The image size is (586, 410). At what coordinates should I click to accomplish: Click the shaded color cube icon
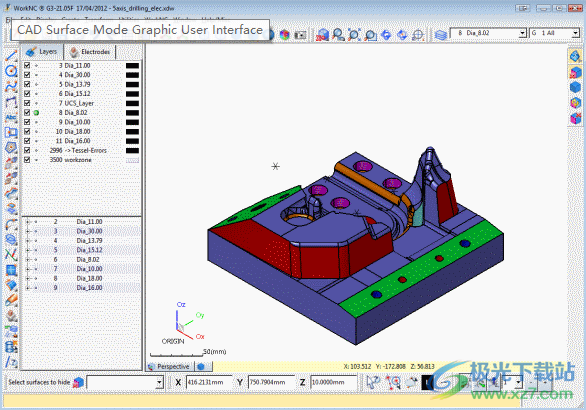285,35
